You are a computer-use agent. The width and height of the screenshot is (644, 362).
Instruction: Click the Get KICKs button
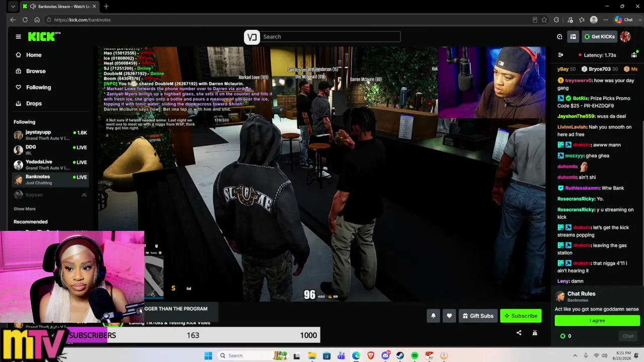coord(599,37)
